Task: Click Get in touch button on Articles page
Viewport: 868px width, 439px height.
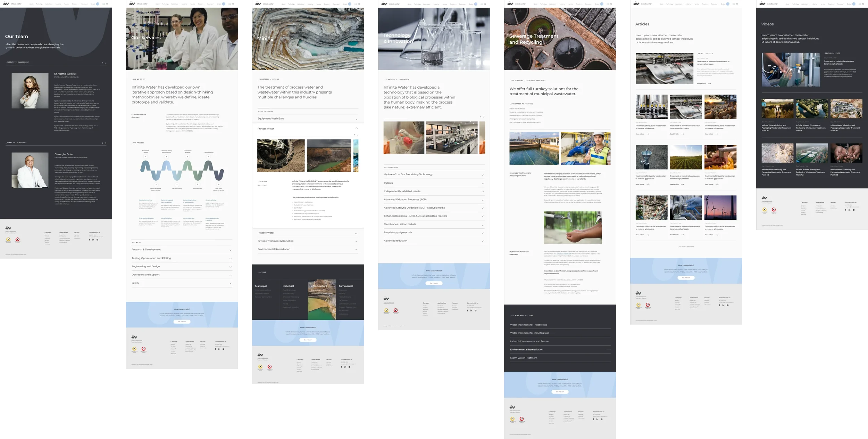Action: pos(686,278)
